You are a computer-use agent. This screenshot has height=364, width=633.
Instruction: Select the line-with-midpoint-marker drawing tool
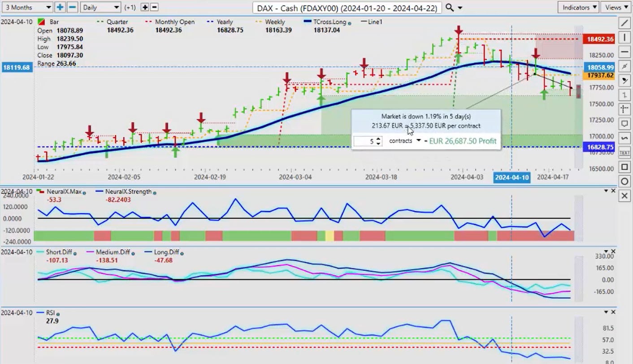click(x=624, y=66)
